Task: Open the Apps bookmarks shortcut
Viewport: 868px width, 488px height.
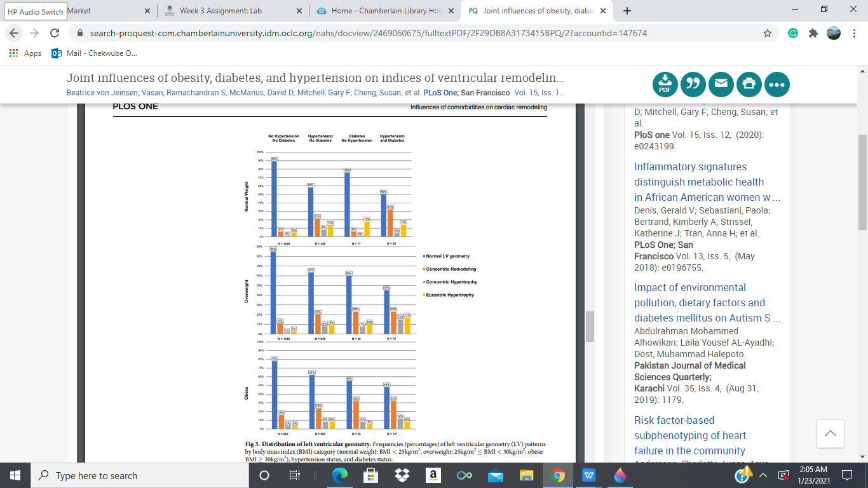Action: (25, 53)
